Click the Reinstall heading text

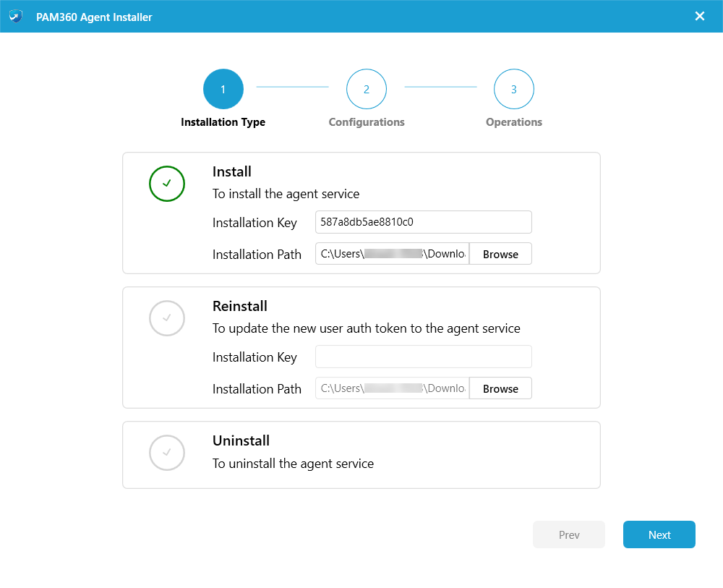240,306
